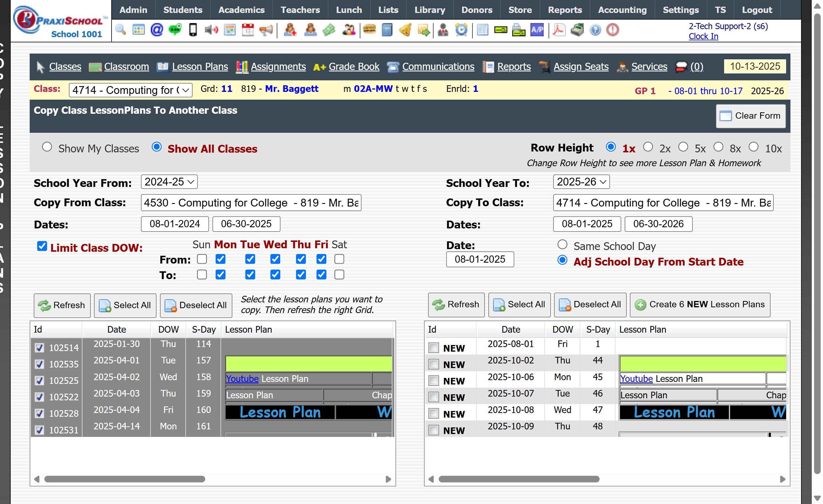Click the red PDF document icon

tap(559, 30)
